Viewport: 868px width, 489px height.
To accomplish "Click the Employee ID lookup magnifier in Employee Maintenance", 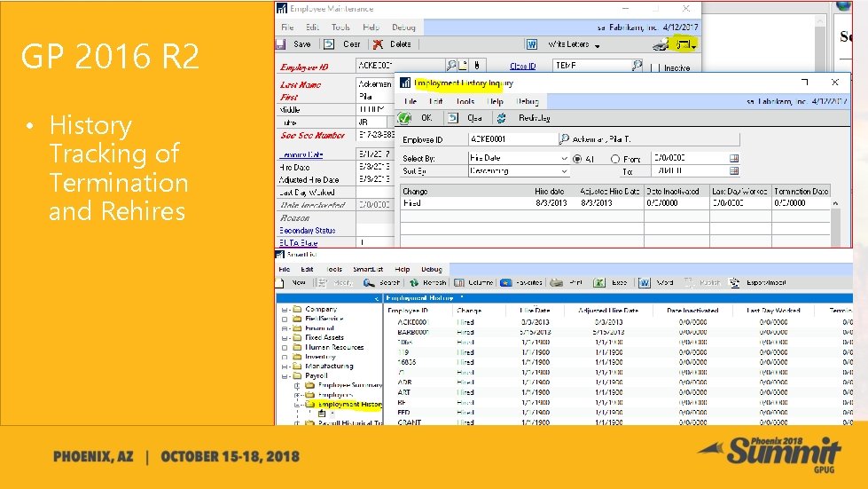I will pos(451,66).
